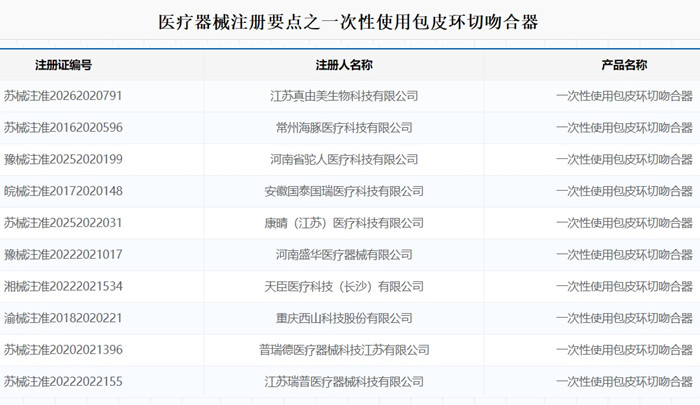Click registrant 康晴（江苏）医疗科技有限公司

pyautogui.click(x=344, y=223)
